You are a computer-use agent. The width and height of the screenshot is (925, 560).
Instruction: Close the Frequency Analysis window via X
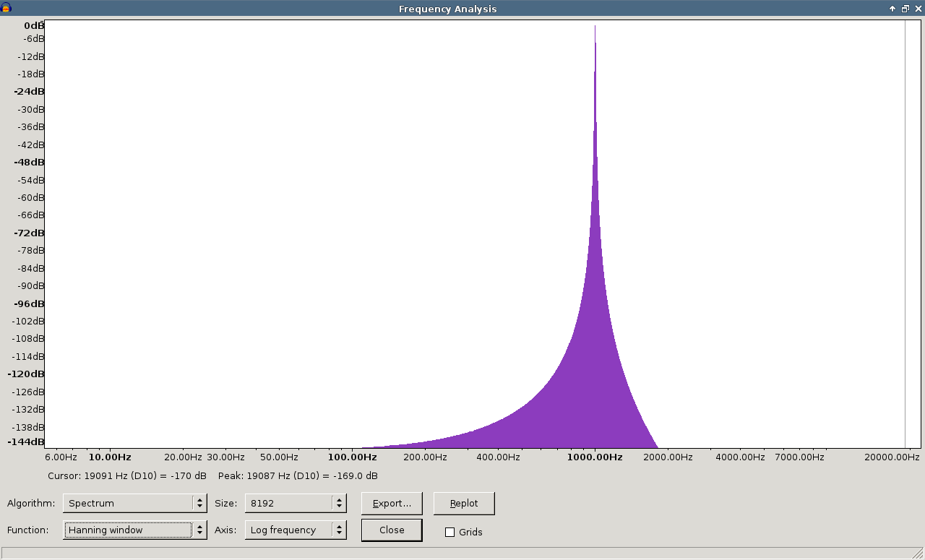point(918,9)
